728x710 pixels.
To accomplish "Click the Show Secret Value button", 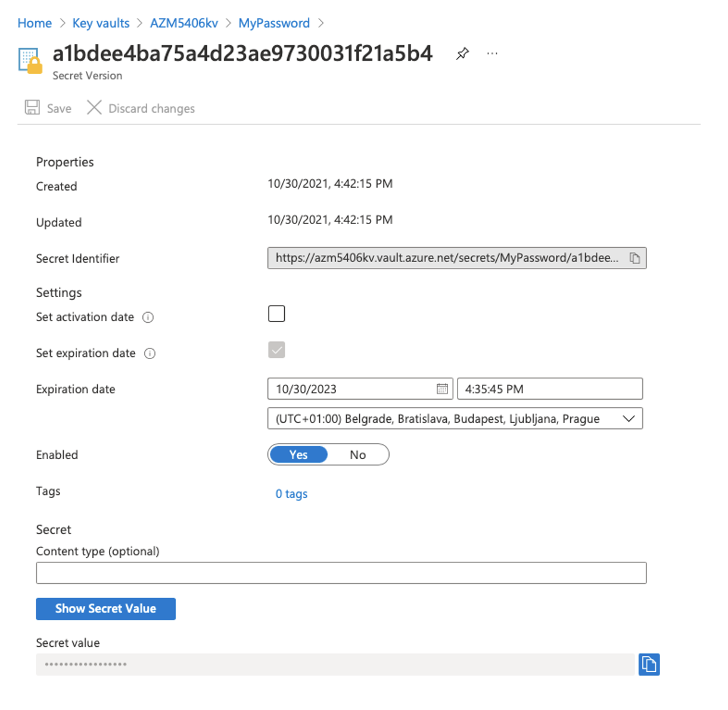I will pyautogui.click(x=105, y=609).
